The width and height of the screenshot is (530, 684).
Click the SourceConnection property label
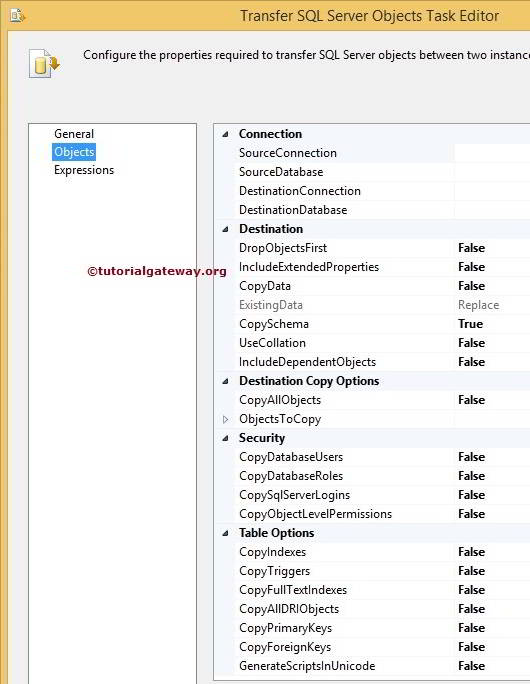[288, 153]
